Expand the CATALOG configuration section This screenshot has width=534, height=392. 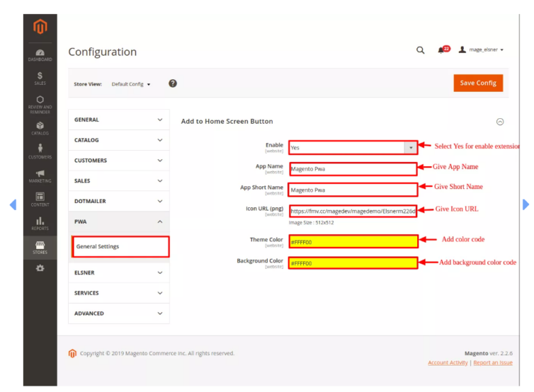pos(119,140)
